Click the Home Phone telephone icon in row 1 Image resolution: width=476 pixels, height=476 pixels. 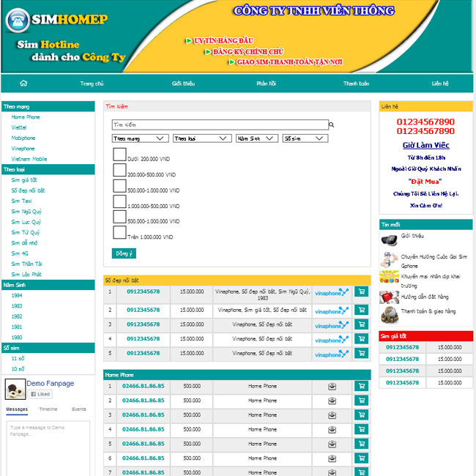(332, 387)
